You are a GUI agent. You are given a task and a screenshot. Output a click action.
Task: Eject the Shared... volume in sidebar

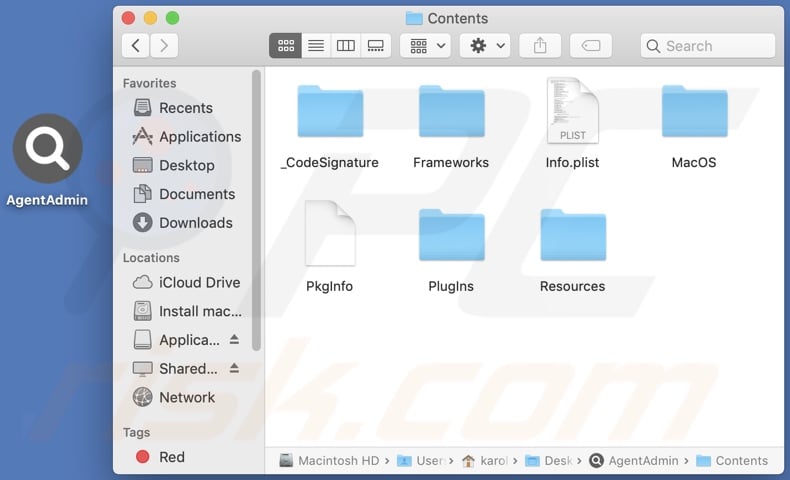[x=235, y=369]
